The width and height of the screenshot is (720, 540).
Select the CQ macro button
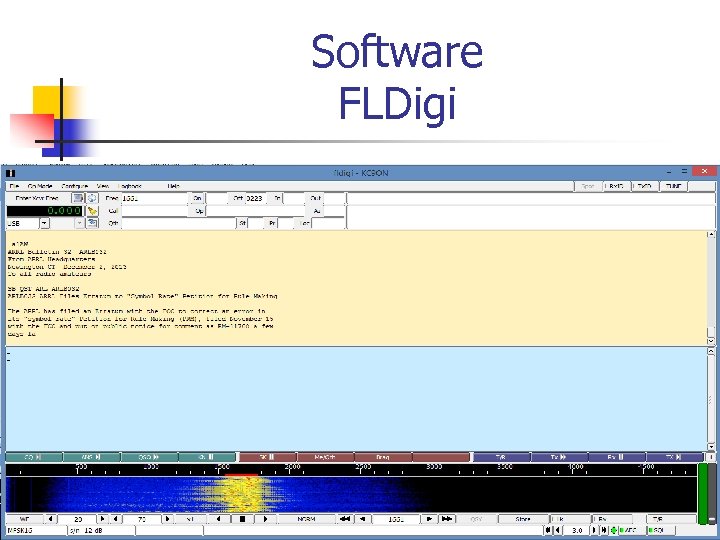[34, 457]
